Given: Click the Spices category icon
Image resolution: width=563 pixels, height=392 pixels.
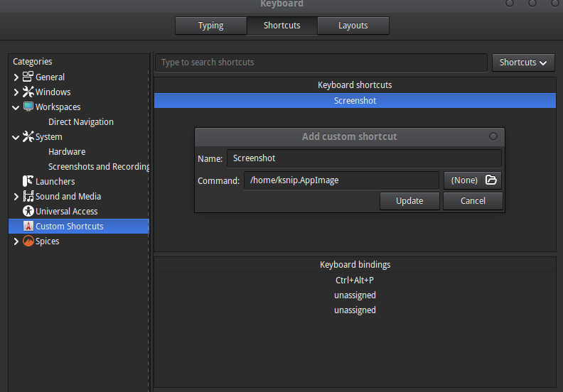Looking at the screenshot, I should pos(28,241).
